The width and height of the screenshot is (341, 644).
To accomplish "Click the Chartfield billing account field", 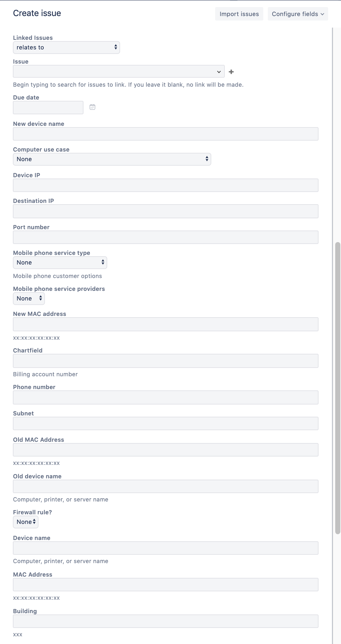I will (x=166, y=361).
